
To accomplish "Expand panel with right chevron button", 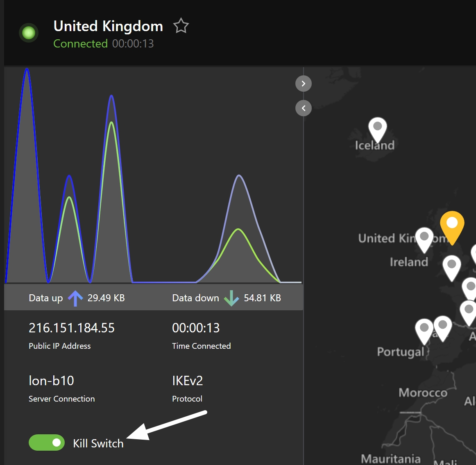I will click(303, 84).
